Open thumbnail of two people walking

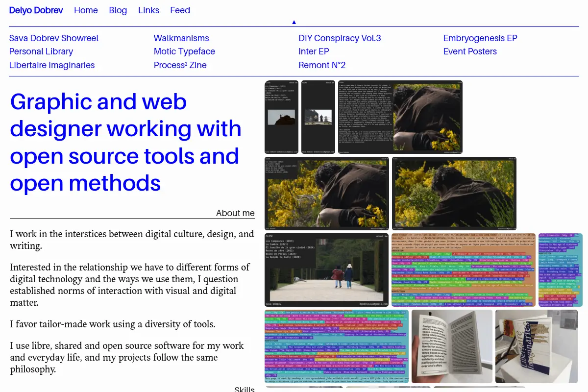(x=327, y=270)
